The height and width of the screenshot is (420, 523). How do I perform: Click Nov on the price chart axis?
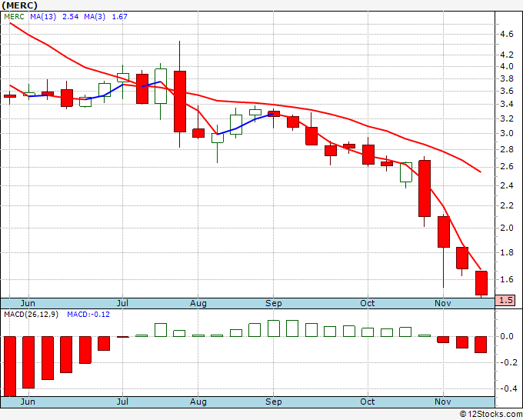443,303
